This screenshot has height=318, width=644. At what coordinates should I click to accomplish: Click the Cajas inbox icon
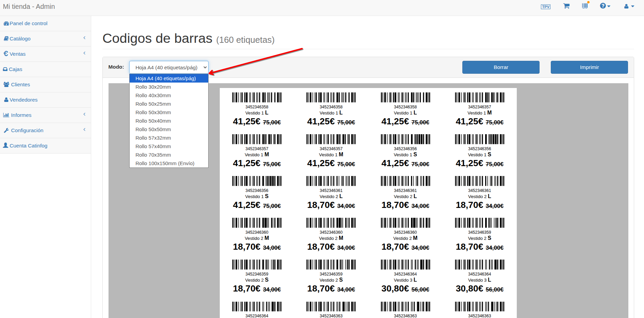pyautogui.click(x=5, y=69)
